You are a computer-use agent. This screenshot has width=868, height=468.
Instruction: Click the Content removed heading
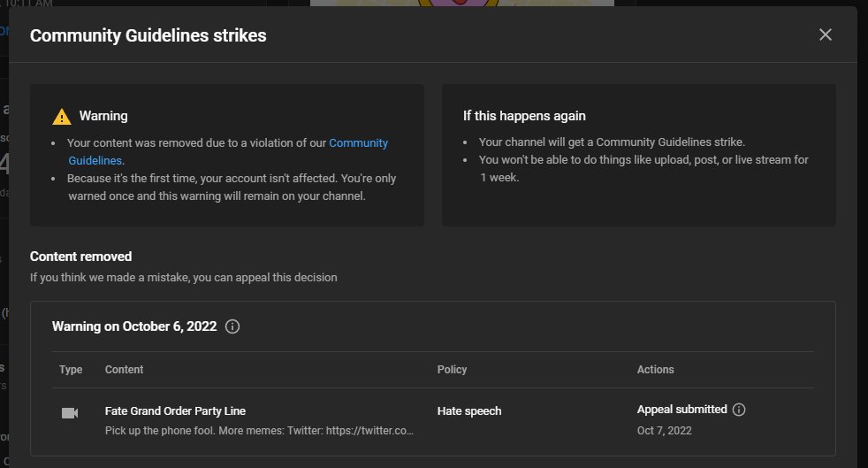tap(80, 257)
